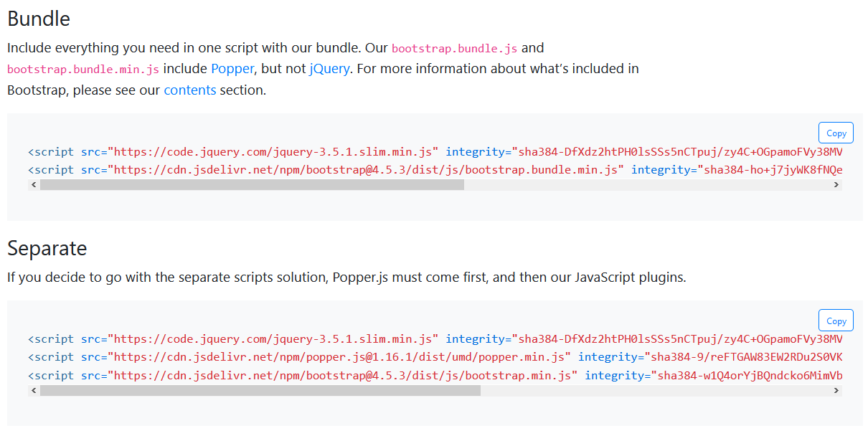The height and width of the screenshot is (441, 868).
Task: Click right scroll arrow in Bundle code block
Action: tap(836, 185)
